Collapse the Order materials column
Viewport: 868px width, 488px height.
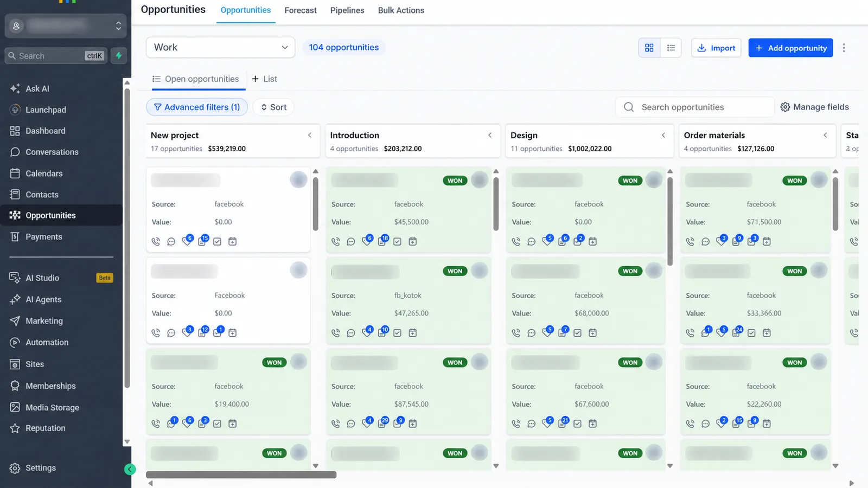tap(825, 135)
